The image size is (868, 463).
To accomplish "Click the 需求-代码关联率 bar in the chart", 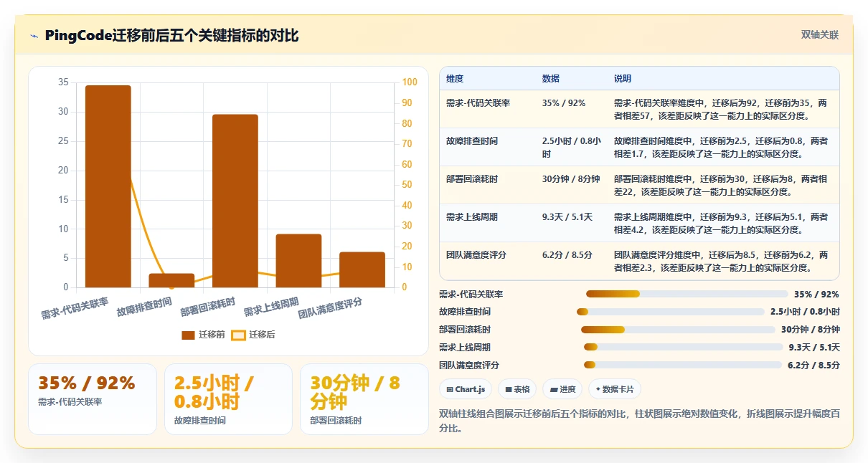I will (108, 186).
